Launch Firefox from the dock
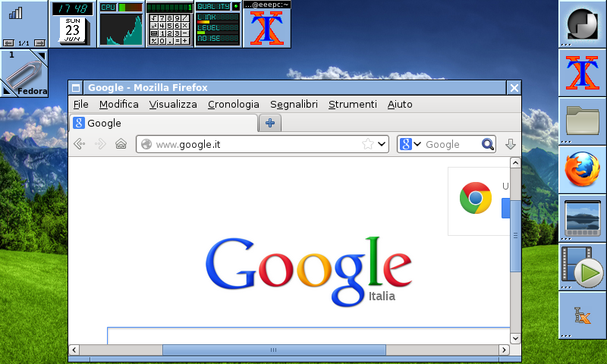 (582, 169)
